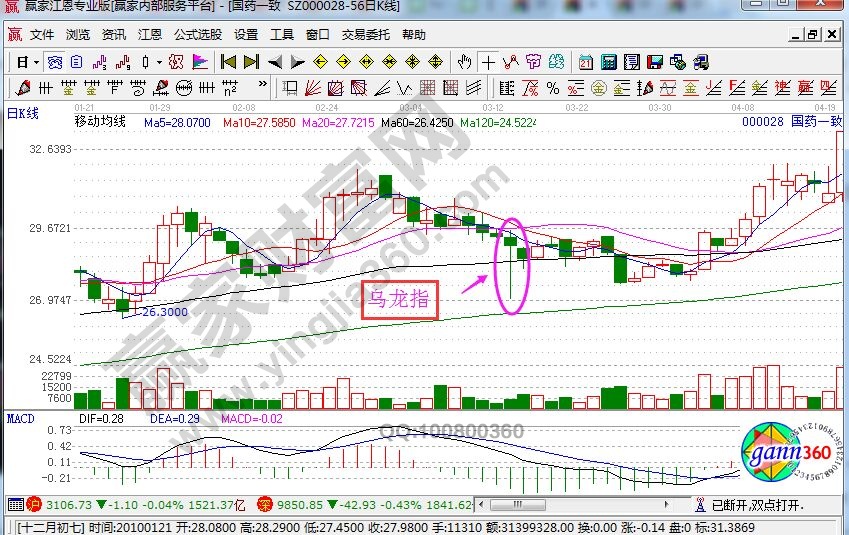This screenshot has width=849, height=535.
Task: Expand the candlestick chart type dropdown arrow
Action: click(x=160, y=62)
